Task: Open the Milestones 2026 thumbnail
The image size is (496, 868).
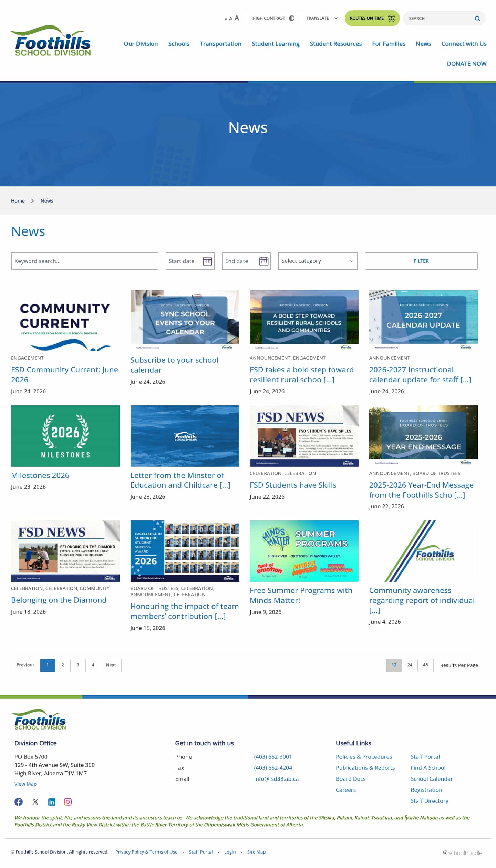Action: pyautogui.click(x=65, y=436)
